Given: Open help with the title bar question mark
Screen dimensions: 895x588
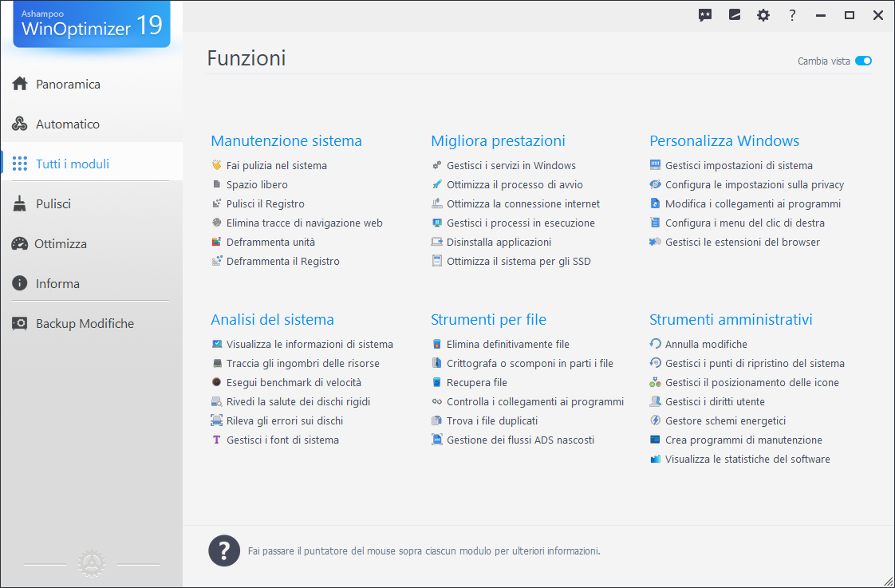Looking at the screenshot, I should coord(791,15).
